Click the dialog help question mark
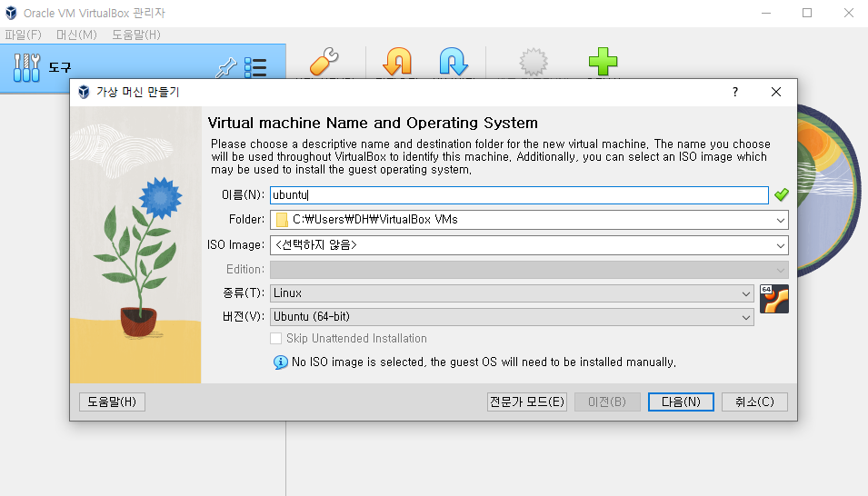Image resolution: width=868 pixels, height=496 pixels. click(735, 92)
